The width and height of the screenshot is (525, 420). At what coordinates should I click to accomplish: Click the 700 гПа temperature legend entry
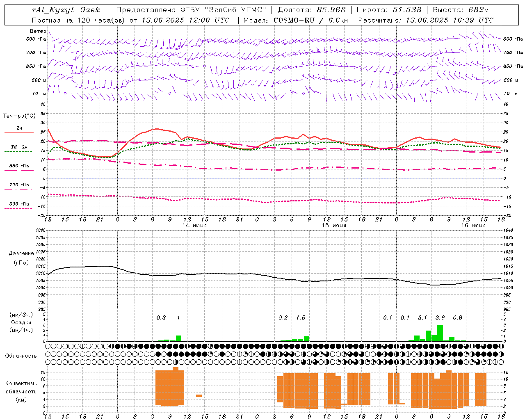click(19, 185)
